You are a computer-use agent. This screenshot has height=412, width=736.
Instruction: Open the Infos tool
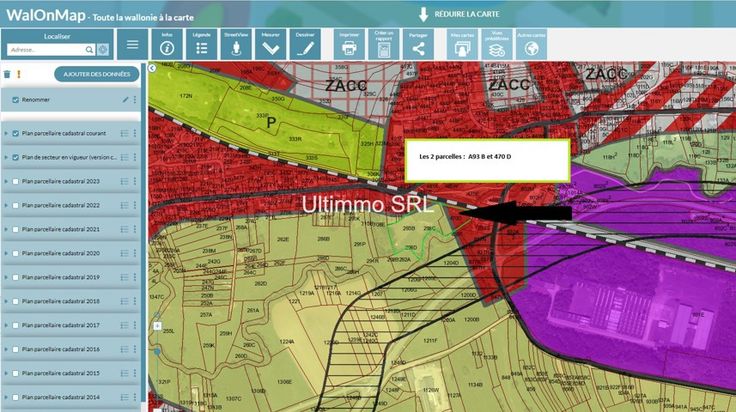click(167, 47)
